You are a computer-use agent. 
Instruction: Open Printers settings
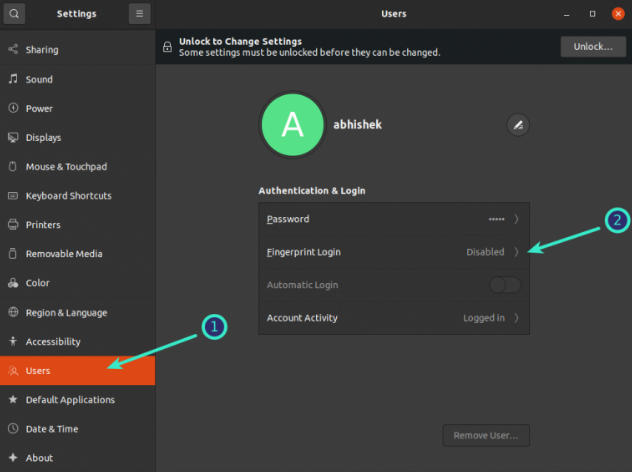(77, 225)
